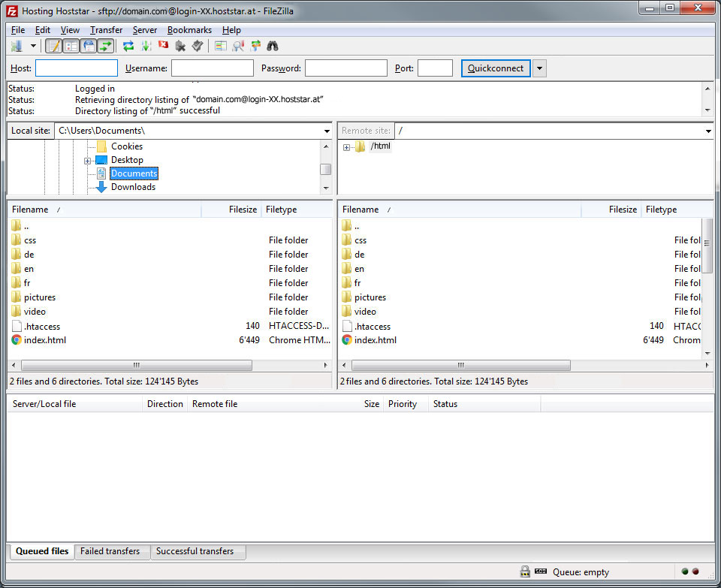Focus the Port input field
Image resolution: width=721 pixels, height=588 pixels.
435,68
